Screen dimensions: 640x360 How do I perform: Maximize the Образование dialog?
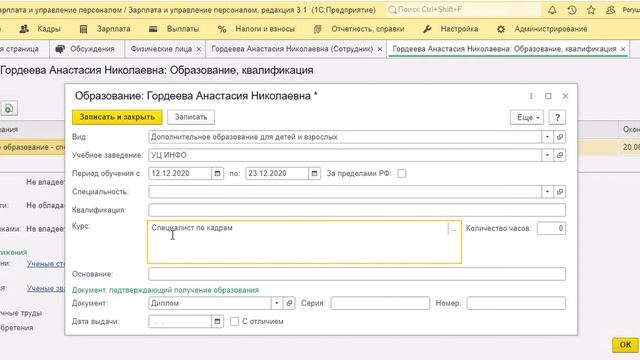pos(548,96)
